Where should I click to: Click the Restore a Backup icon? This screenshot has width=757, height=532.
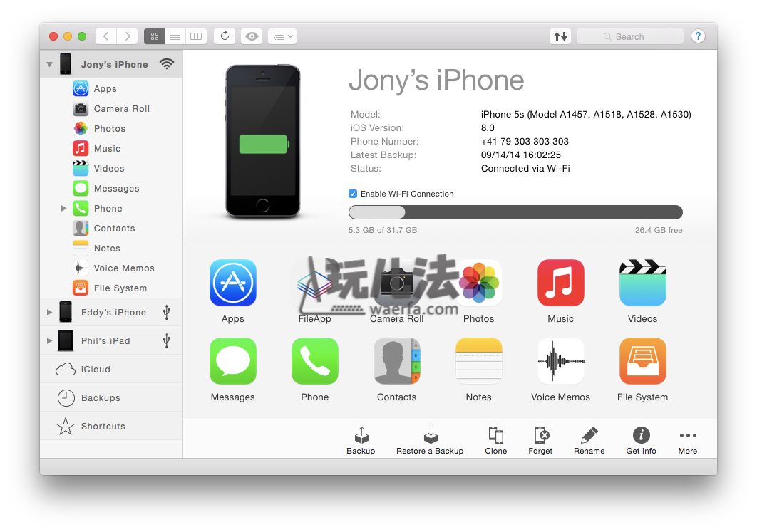(430, 435)
